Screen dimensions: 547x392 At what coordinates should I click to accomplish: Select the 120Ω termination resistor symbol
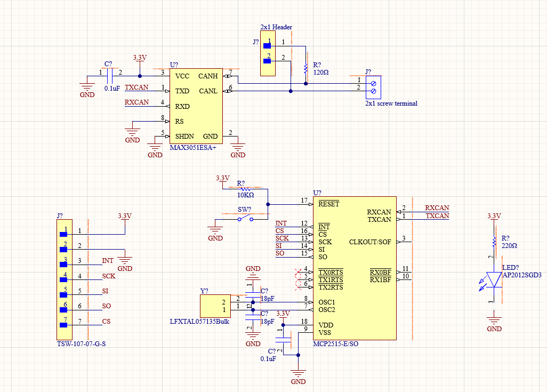click(305, 68)
